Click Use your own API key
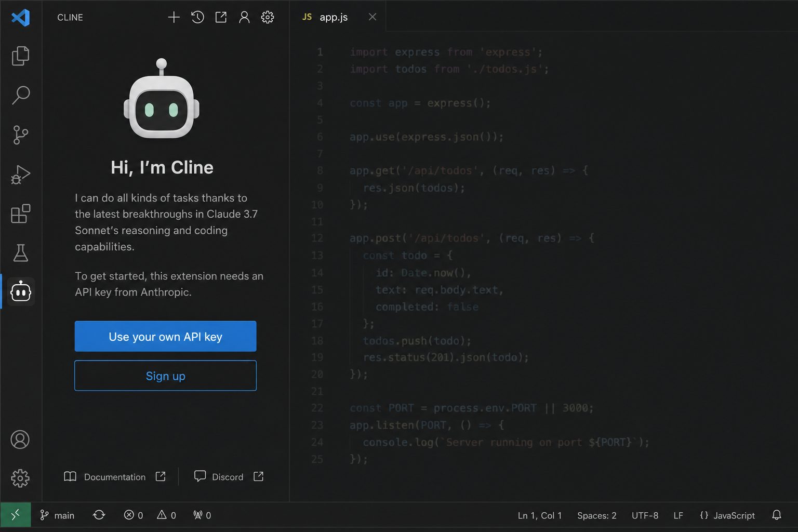Image resolution: width=798 pixels, height=532 pixels. point(165,336)
